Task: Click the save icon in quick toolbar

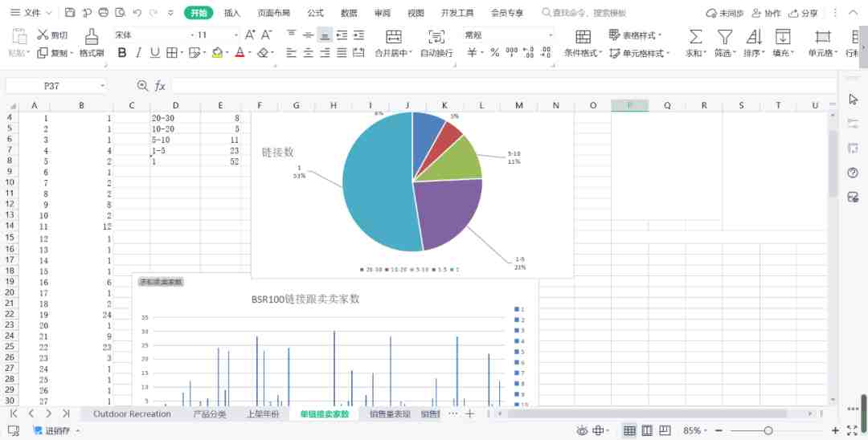Action: point(70,13)
